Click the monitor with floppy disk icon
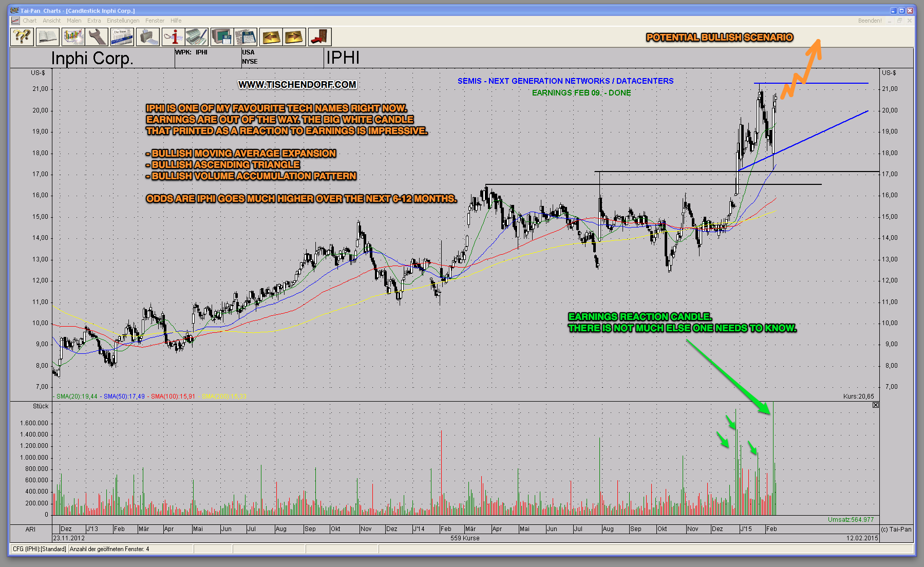924x567 pixels. tap(222, 37)
